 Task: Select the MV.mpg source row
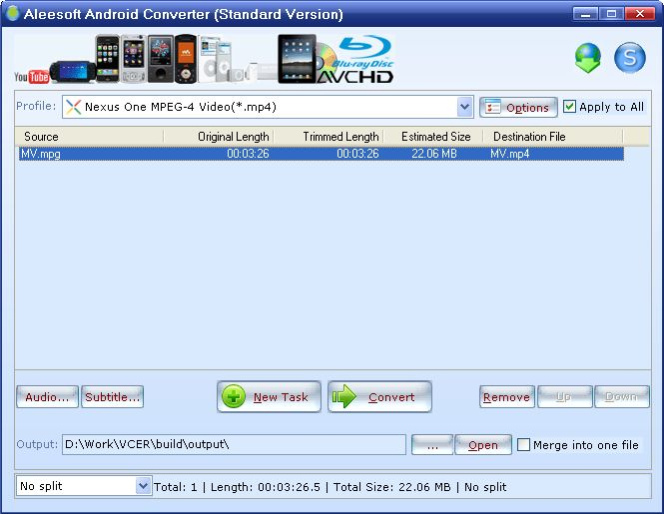[321, 154]
